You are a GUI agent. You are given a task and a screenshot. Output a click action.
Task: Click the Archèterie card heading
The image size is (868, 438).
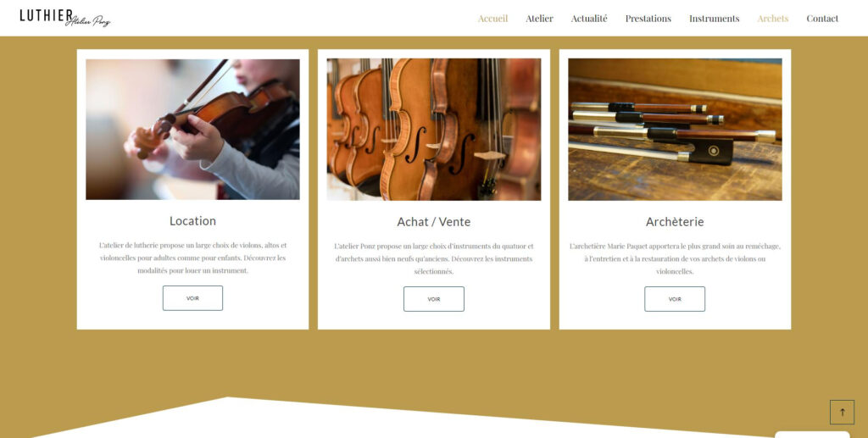tap(675, 222)
